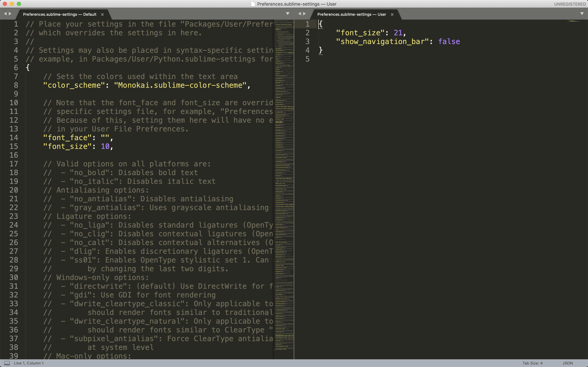The height and width of the screenshot is (367, 588).
Task: Click the UNREGISTERED label
Action: (570, 4)
